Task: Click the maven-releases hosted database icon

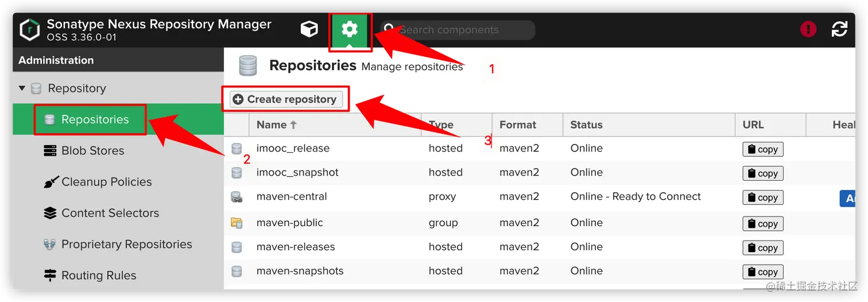Action: [x=237, y=247]
